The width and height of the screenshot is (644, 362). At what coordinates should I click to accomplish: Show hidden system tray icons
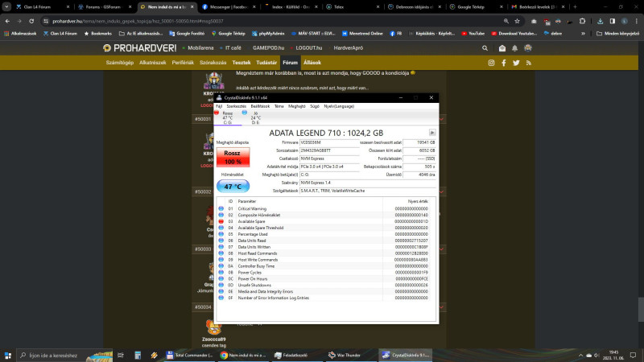pos(580,356)
